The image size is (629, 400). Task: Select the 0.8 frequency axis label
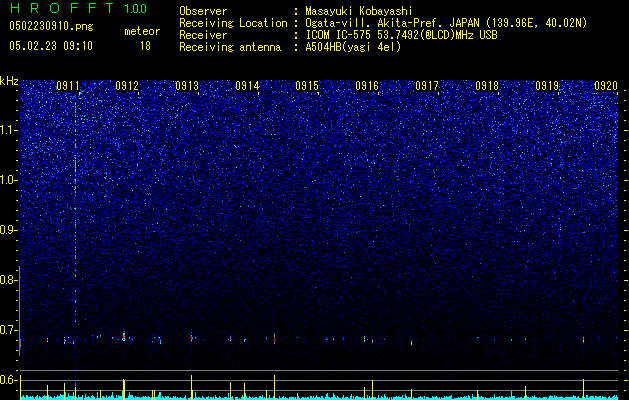tap(9, 280)
